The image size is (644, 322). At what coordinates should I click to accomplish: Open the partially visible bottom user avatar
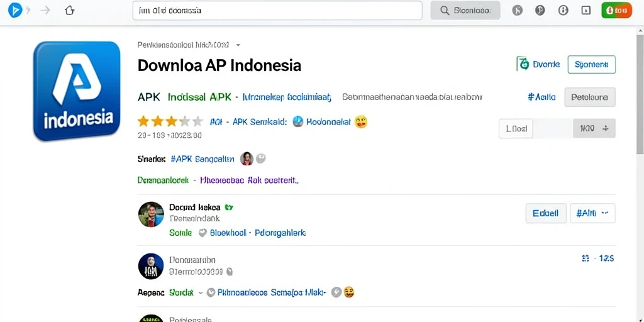click(x=151, y=318)
